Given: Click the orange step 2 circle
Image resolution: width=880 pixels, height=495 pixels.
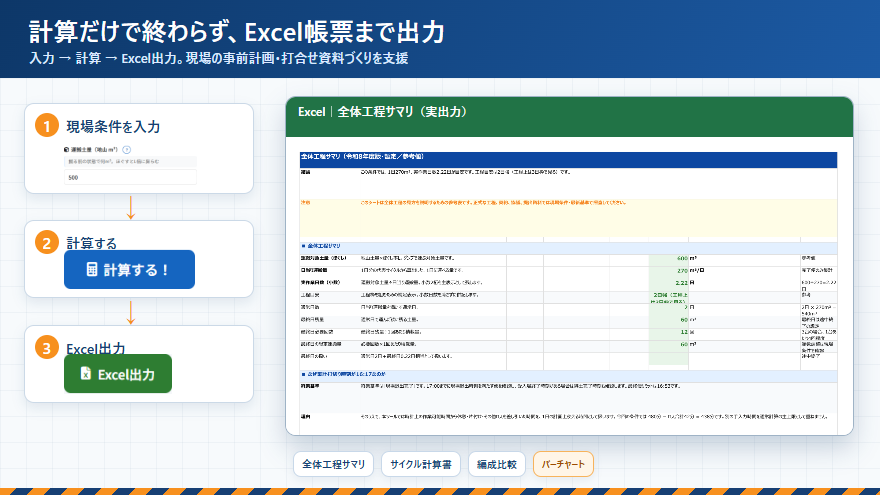Looking at the screenshot, I should click(x=47, y=242).
